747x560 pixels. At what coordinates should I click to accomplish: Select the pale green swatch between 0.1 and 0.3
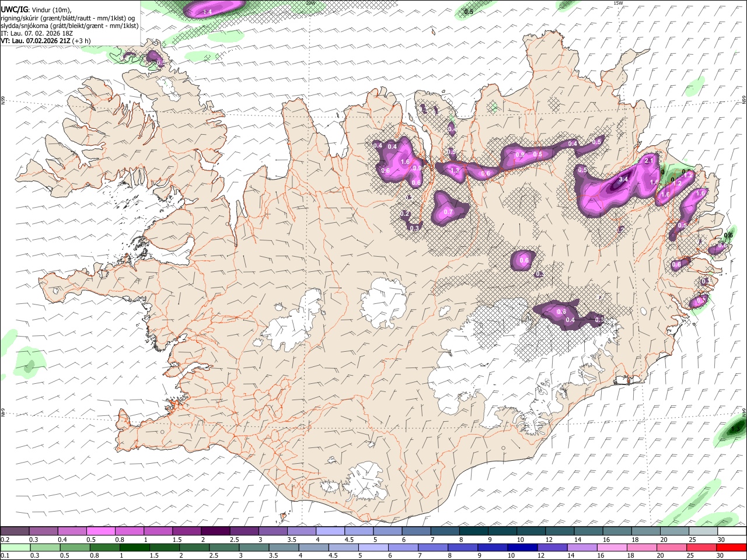click(x=15, y=547)
